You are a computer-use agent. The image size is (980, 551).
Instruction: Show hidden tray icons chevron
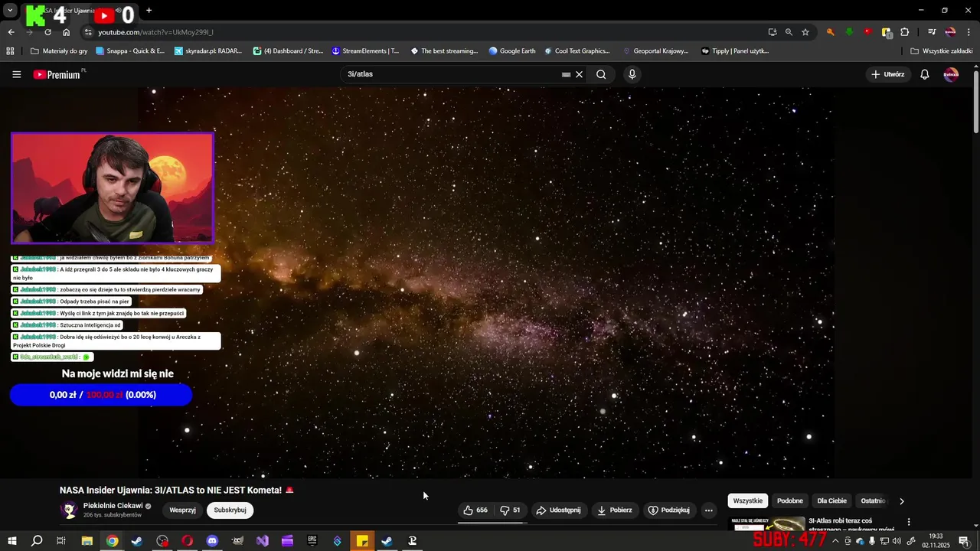(835, 541)
